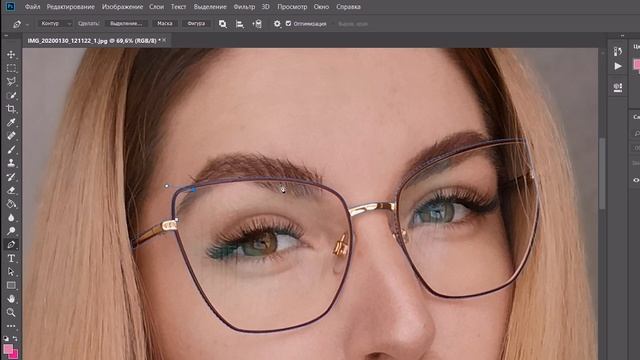Open pen tool gear settings
The image size is (640, 360).
(277, 24)
